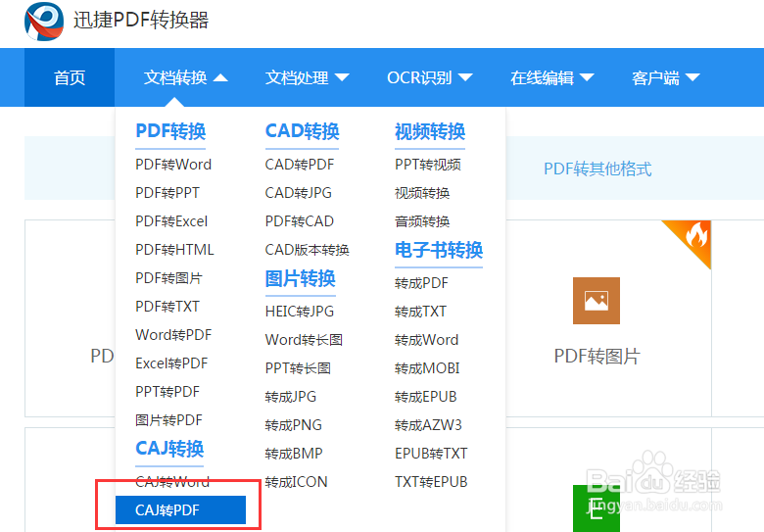Select PDF转图片 in the dropdown list
764x532 pixels.
[x=168, y=277]
